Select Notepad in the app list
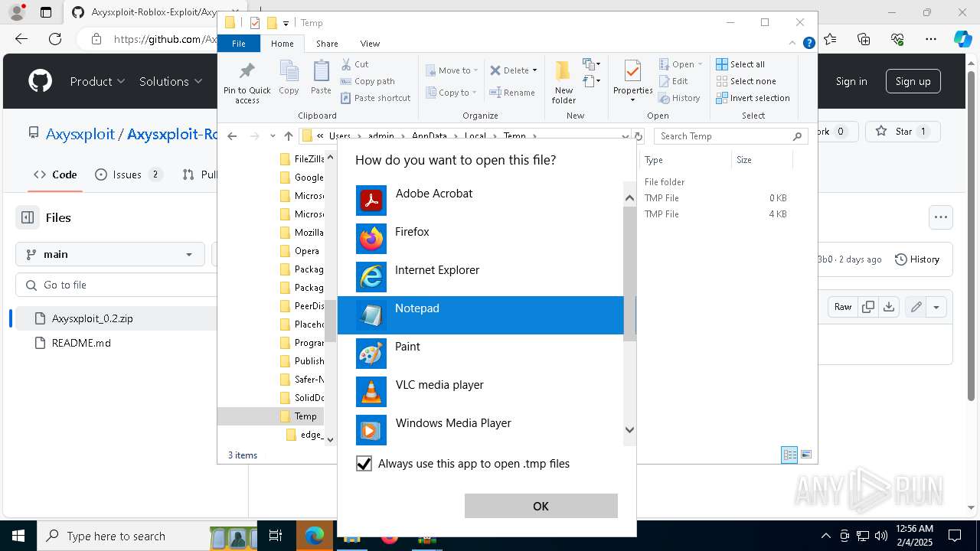This screenshot has width=980, height=551. point(481,315)
